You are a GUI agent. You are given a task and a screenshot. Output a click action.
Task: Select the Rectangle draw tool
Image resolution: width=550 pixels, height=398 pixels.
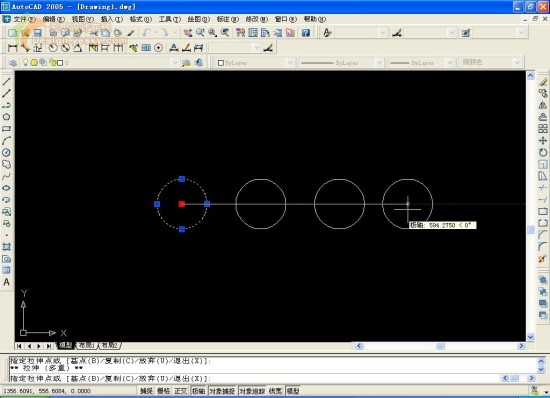6,129
